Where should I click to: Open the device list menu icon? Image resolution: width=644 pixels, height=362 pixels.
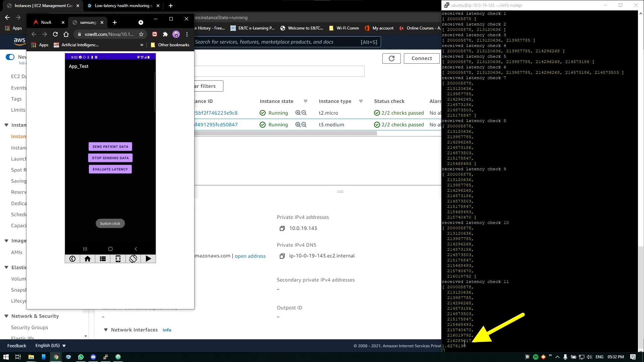point(103,259)
